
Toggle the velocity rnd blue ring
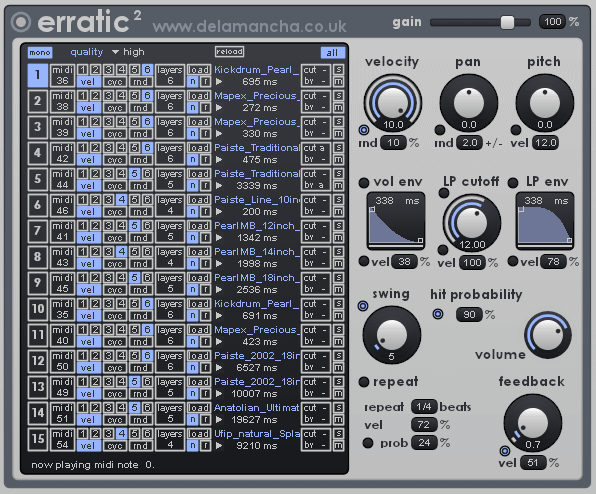[x=364, y=130]
